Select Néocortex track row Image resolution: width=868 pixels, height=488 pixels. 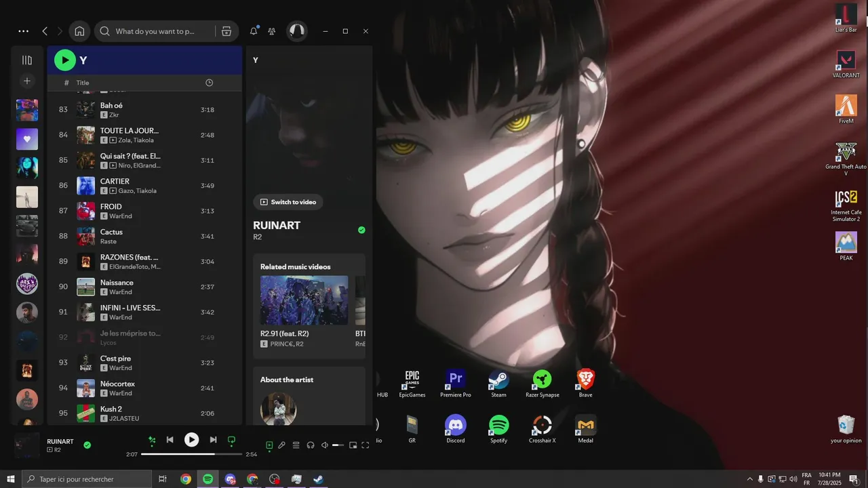pos(144,388)
